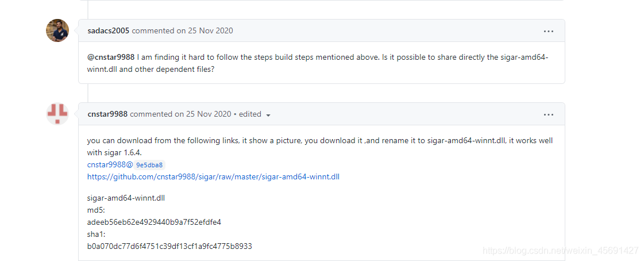Click the 'sha1:' label text
Image resolution: width=644 pixels, height=261 pixels.
pyautogui.click(x=97, y=235)
